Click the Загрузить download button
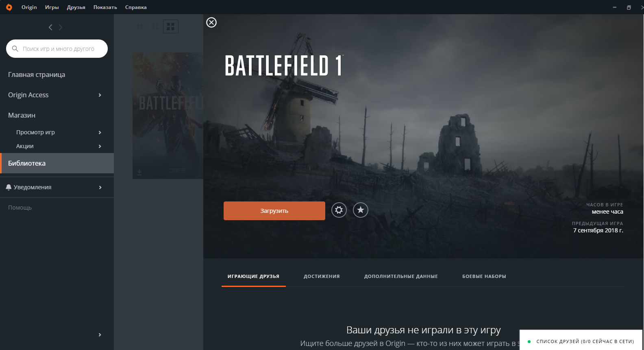 274,211
